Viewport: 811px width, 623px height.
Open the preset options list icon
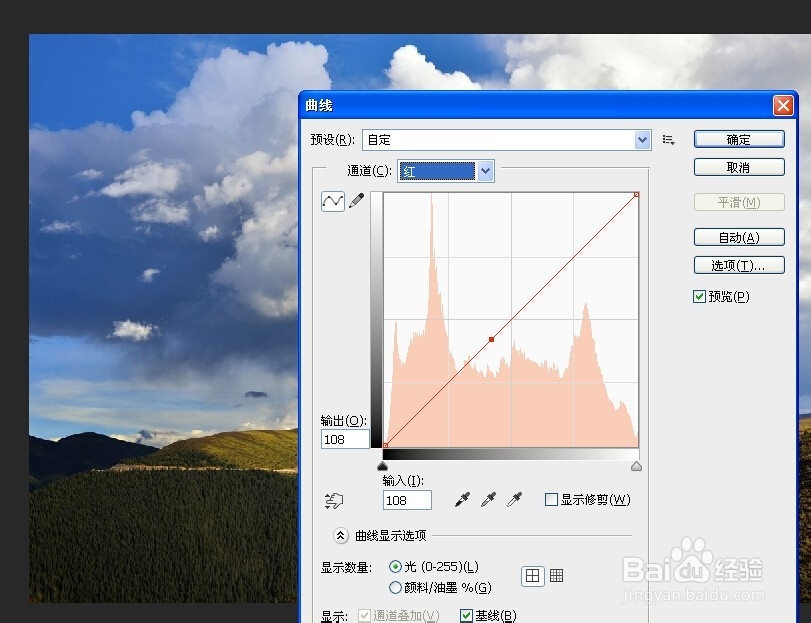pos(668,140)
